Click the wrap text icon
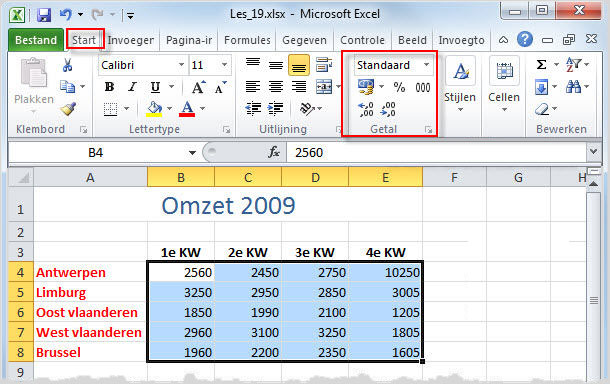The height and width of the screenshot is (384, 610). (324, 65)
